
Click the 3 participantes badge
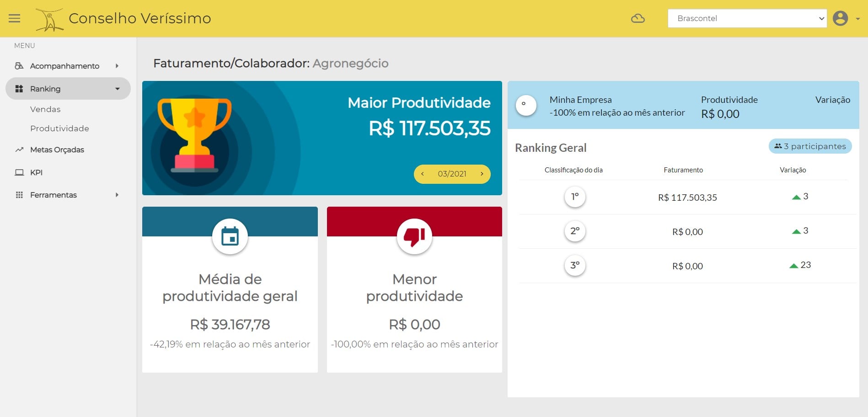click(x=810, y=146)
